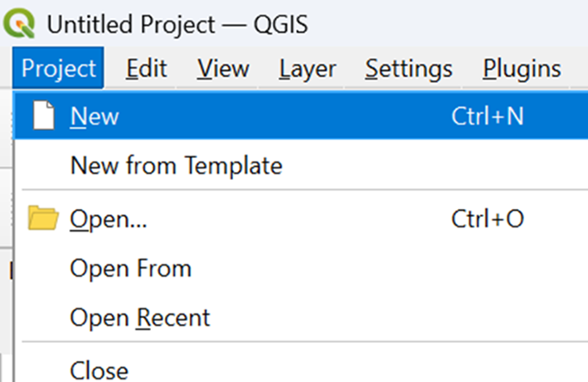Image resolution: width=588 pixels, height=382 pixels.
Task: Expand the New from Template submenu
Action: tap(176, 165)
